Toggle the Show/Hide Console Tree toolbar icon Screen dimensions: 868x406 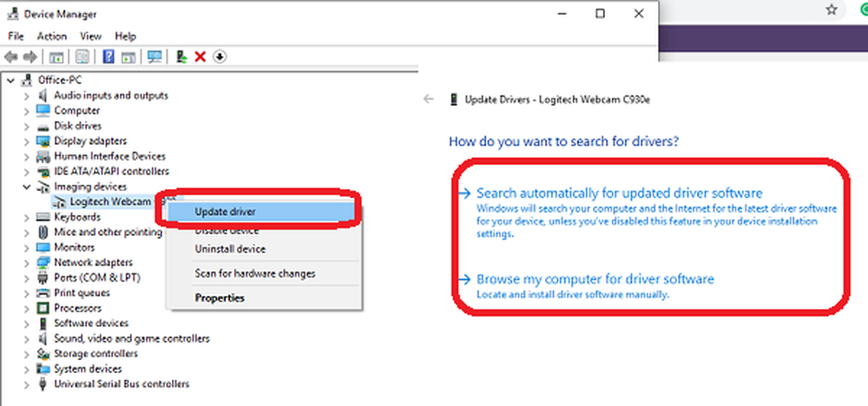[56, 56]
